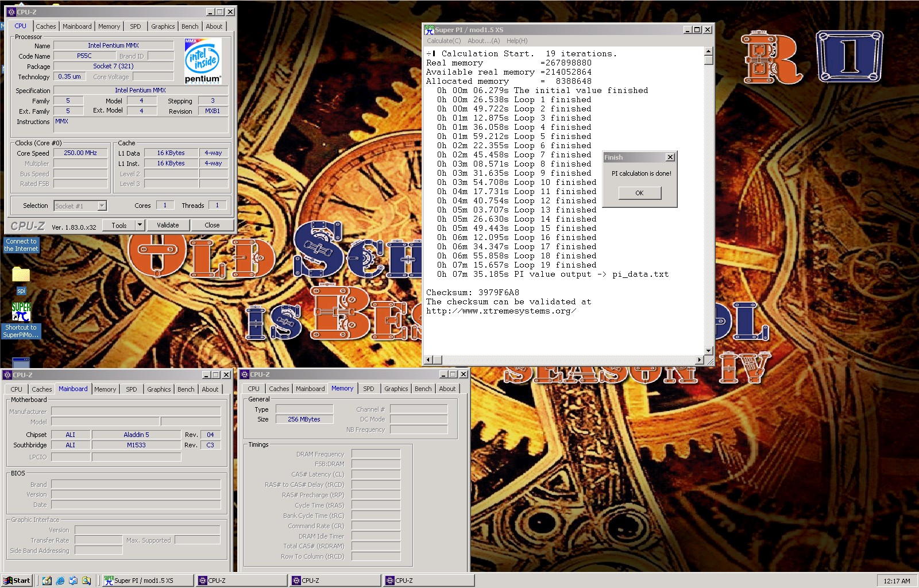Select About tab in the CPU-Z Memory window
This screenshot has width=919, height=588.
(447, 389)
